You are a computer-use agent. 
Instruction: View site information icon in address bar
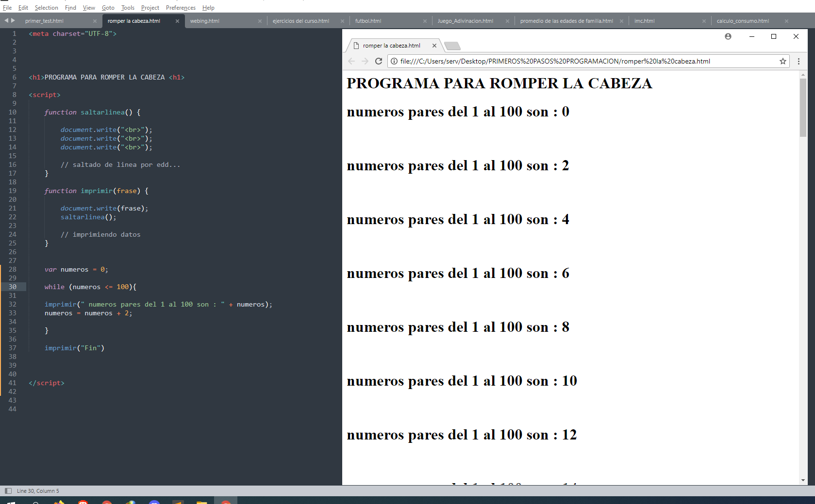(394, 61)
